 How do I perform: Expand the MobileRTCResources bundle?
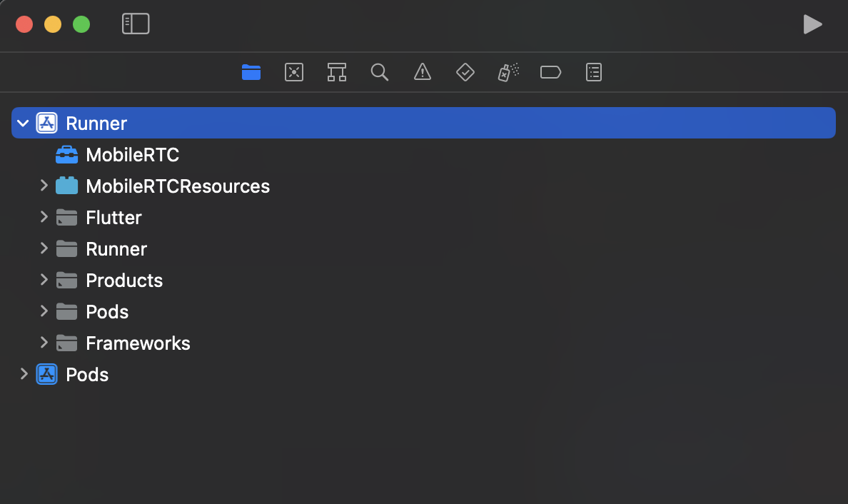[x=44, y=186]
